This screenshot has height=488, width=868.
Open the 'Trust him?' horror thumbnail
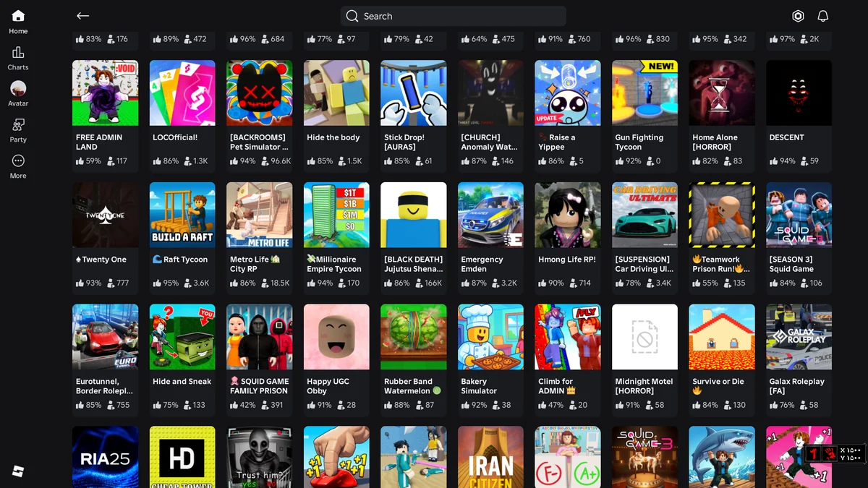[260, 457]
